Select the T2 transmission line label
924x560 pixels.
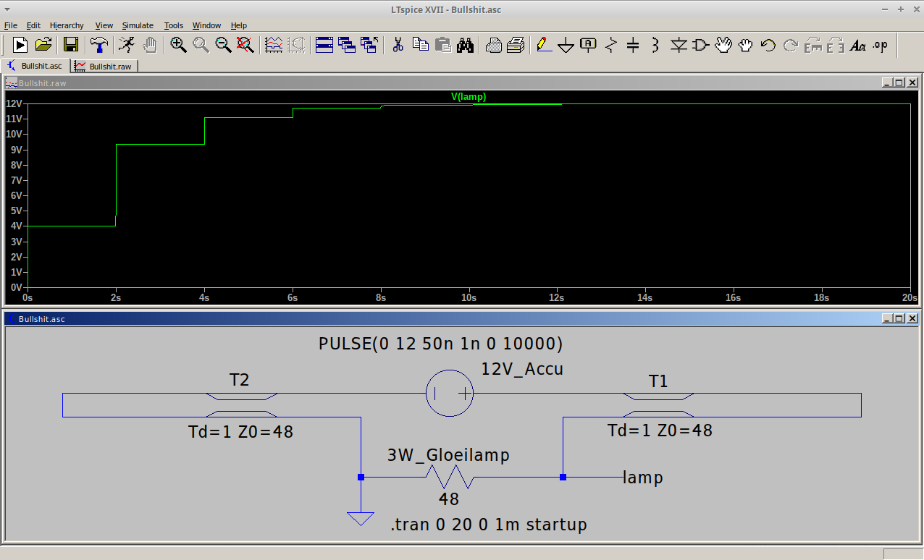coord(240,380)
